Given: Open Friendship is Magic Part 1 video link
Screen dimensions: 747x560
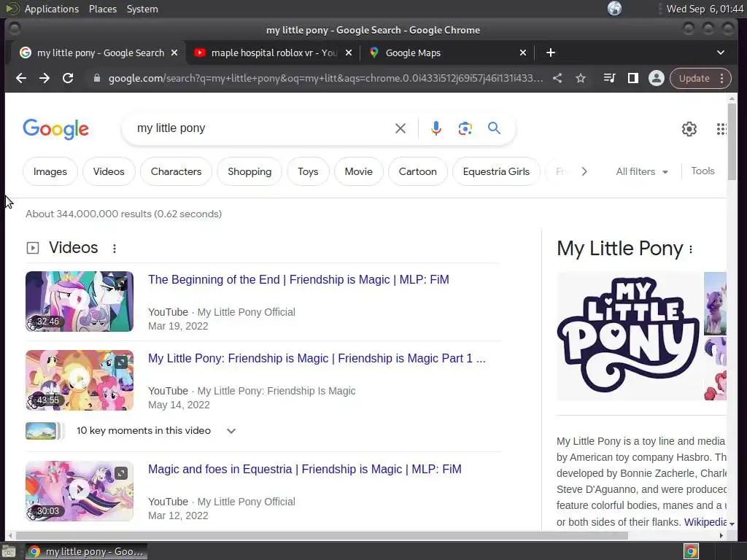Looking at the screenshot, I should click(317, 358).
